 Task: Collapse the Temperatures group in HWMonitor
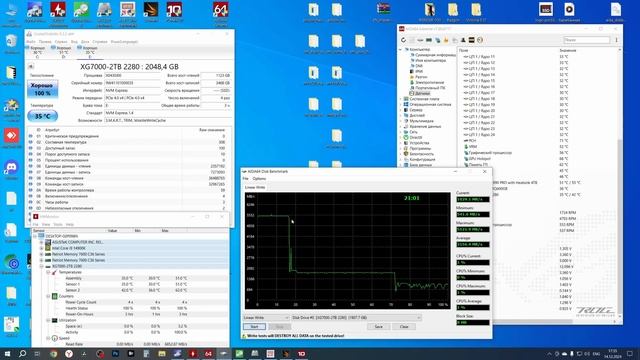(x=48, y=272)
